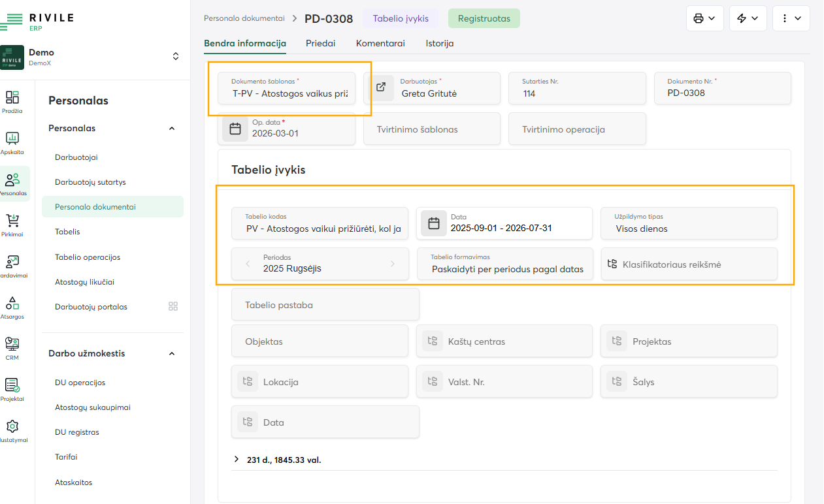
Task: Open the Apskaita module icon
Action: [12, 138]
